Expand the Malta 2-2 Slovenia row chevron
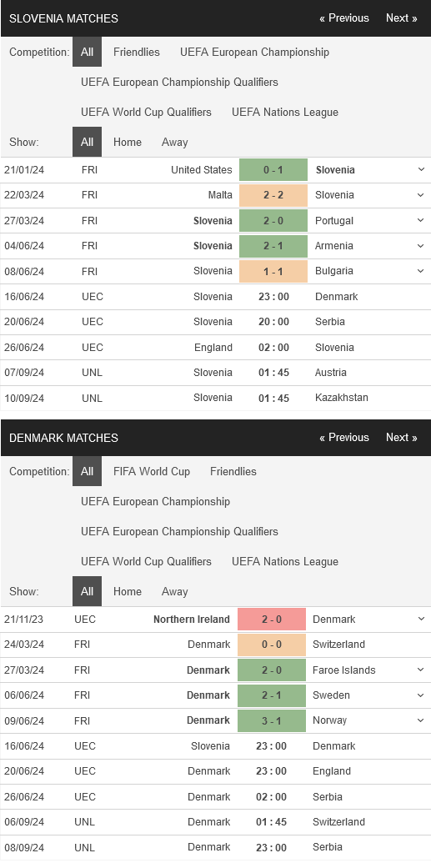Viewport: 431px width, 868px height. 421,195
